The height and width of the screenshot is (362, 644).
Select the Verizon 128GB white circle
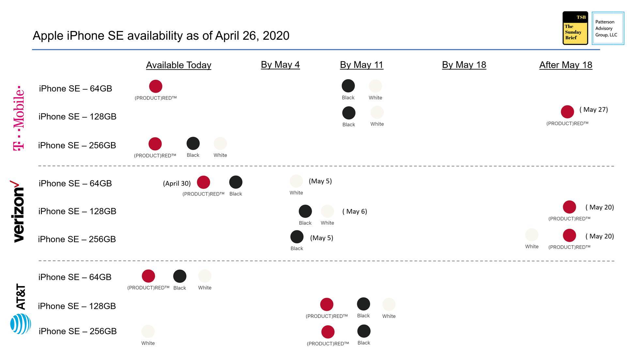[x=327, y=211]
